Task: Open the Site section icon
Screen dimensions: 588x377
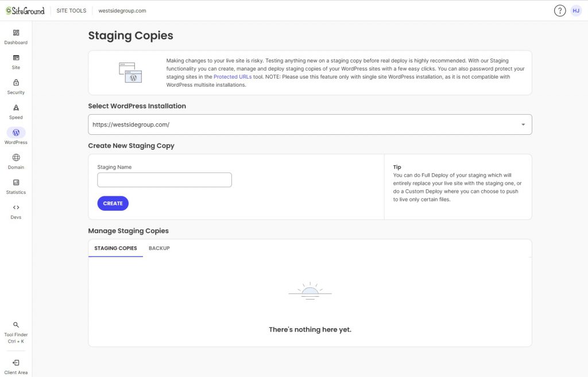Action: coord(16,58)
